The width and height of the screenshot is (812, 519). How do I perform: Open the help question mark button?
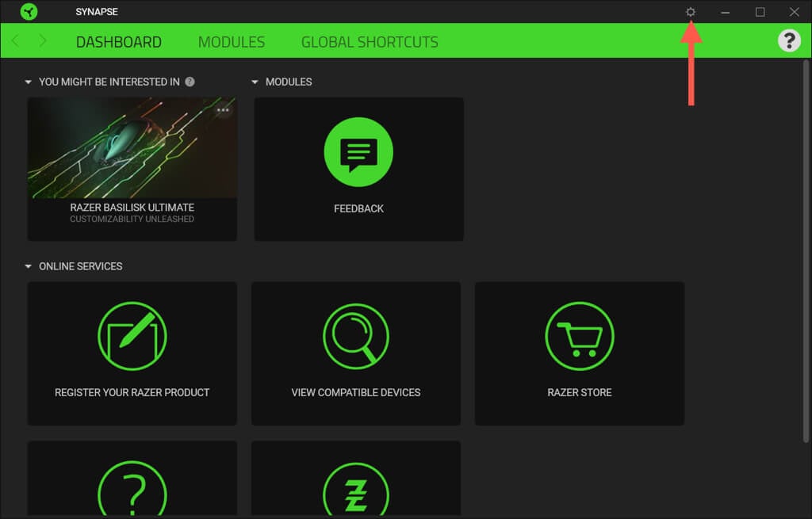[789, 40]
